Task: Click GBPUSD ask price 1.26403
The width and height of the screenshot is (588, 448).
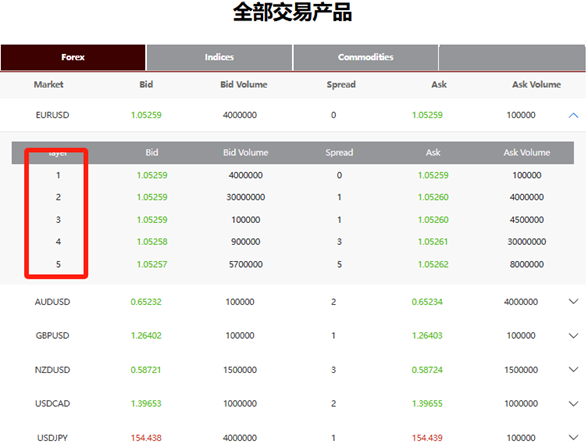Action: click(x=427, y=336)
